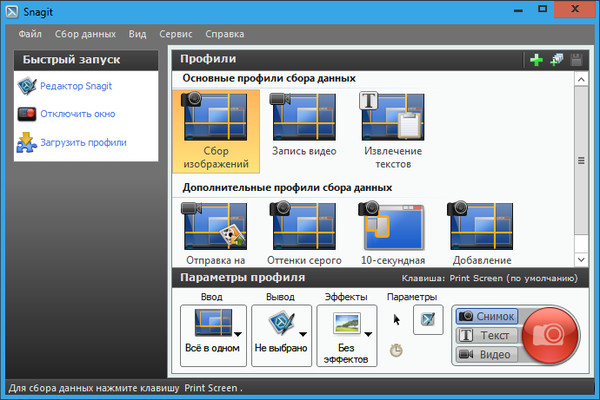
Task: Click the profiles list scrollbar thumb
Action: coord(580,160)
